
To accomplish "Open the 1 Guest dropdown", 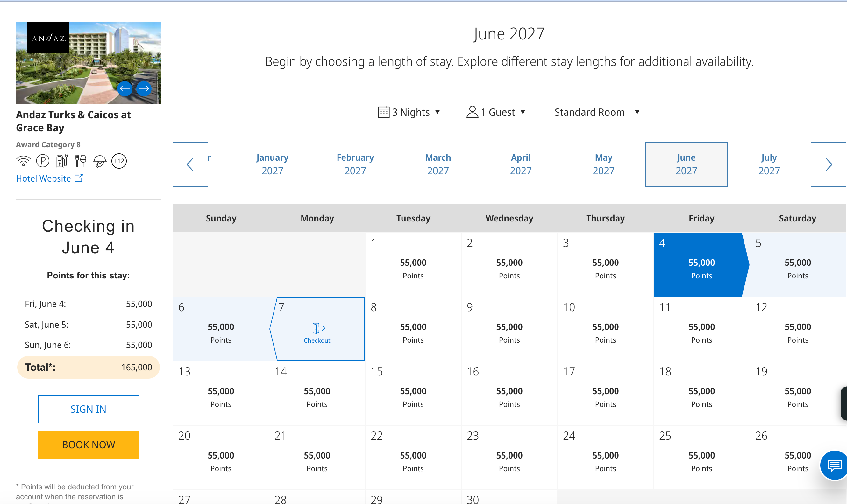I will pos(496,112).
